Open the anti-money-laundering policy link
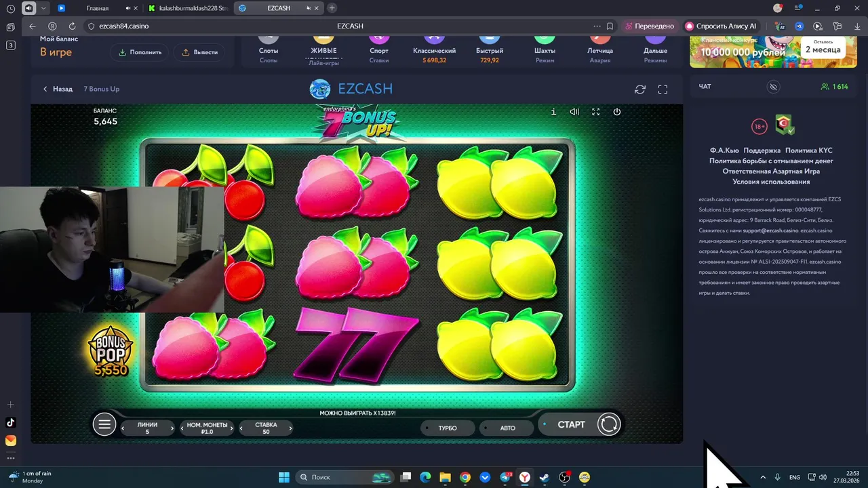The height and width of the screenshot is (488, 868). 771,161
